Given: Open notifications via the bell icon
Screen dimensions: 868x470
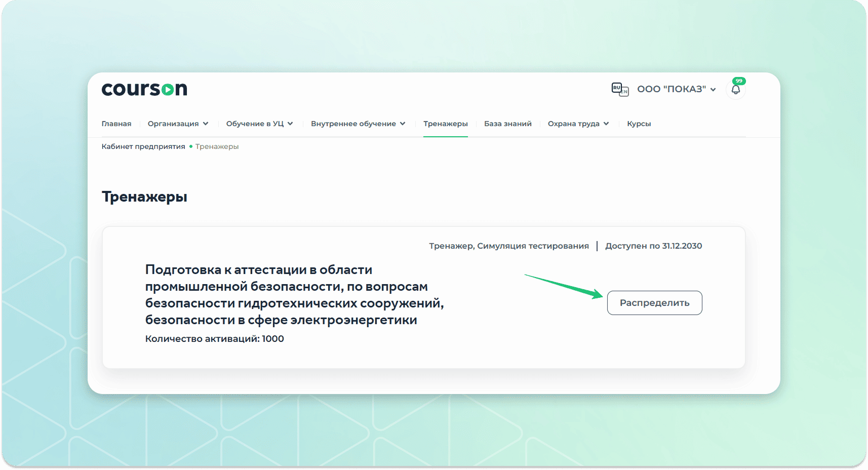Looking at the screenshot, I should [736, 90].
